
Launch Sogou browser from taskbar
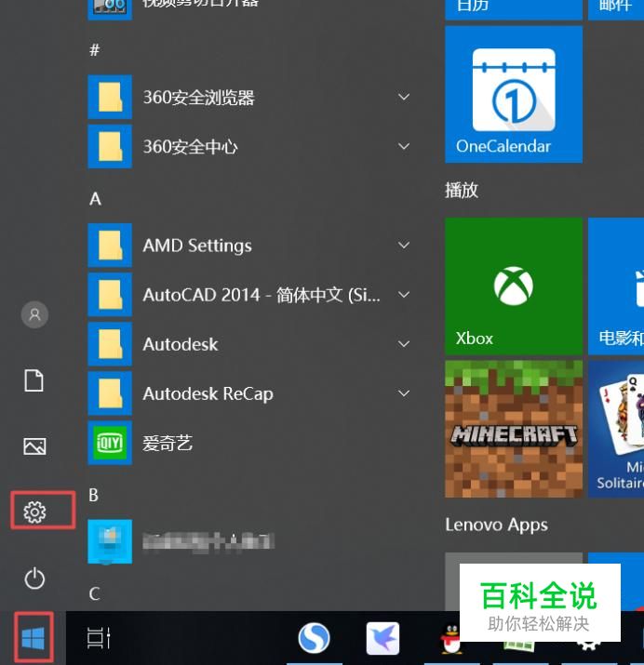[x=314, y=638]
